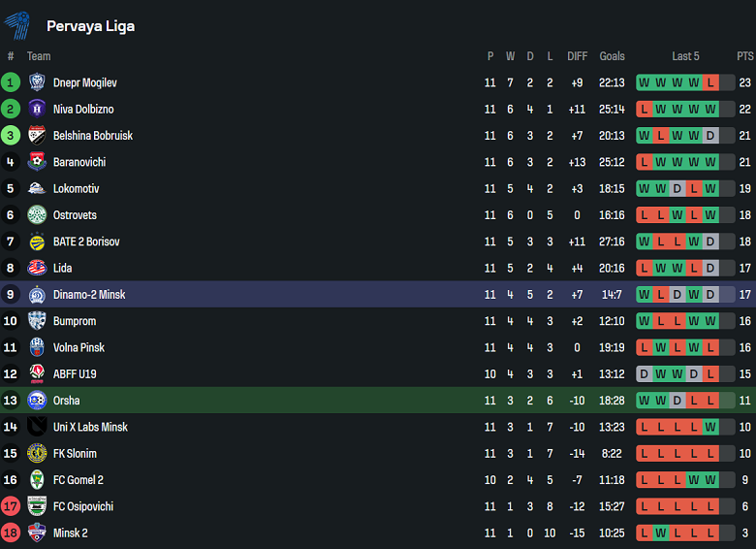The height and width of the screenshot is (549, 756).
Task: Click the Belshina Bobruisk team crest
Action: (x=37, y=136)
